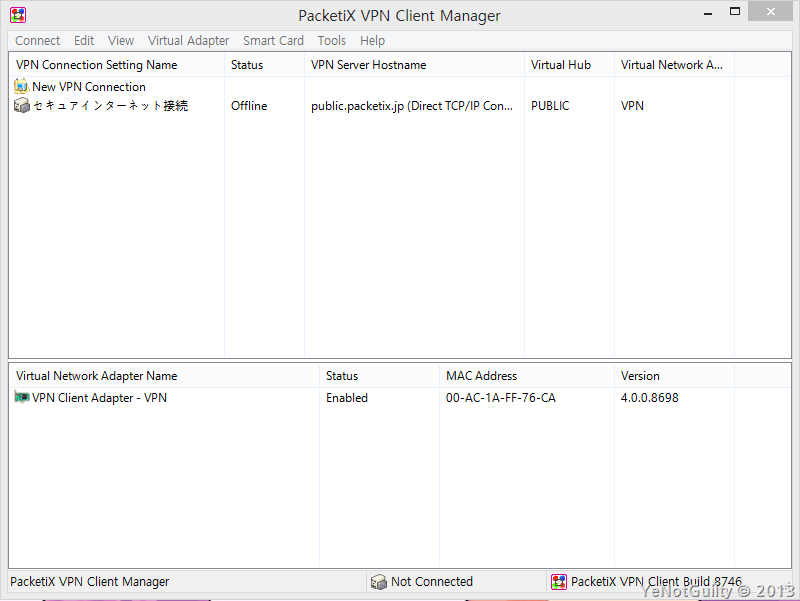Screen dimensions: 800x601
Task: Open the Edit menu
Action: click(84, 40)
